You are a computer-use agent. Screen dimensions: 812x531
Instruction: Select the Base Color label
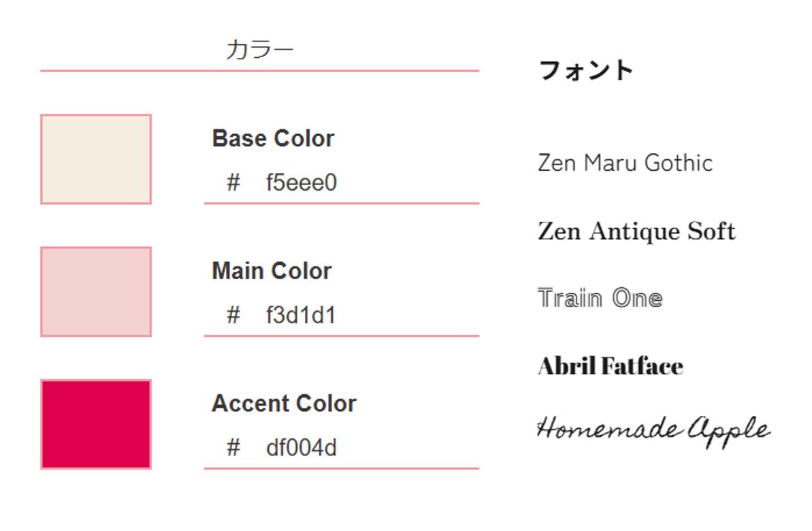click(273, 139)
